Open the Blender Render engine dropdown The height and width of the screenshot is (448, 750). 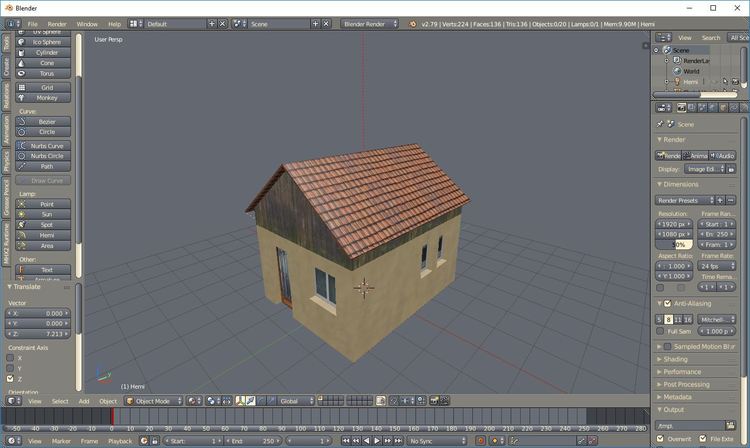[x=369, y=24]
